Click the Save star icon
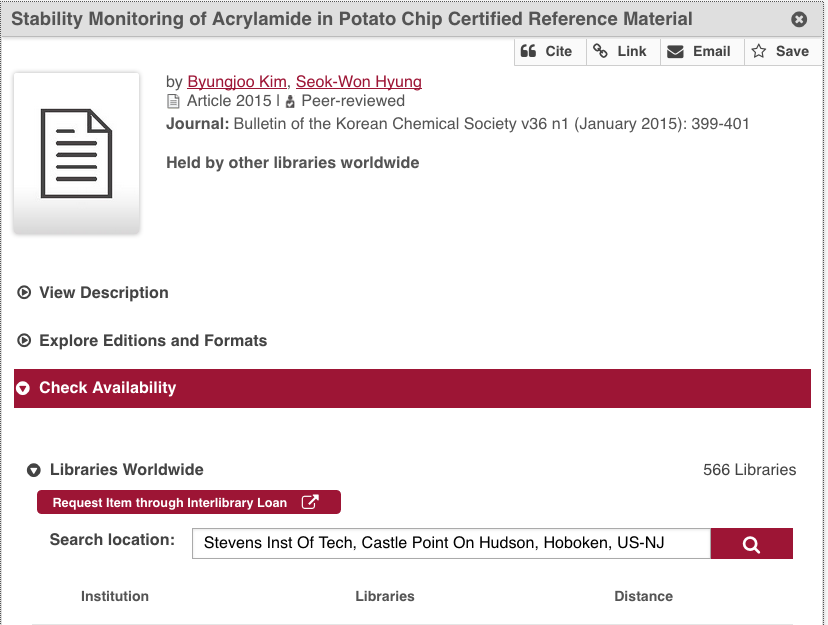Viewport: 828px width, 625px height. point(759,51)
